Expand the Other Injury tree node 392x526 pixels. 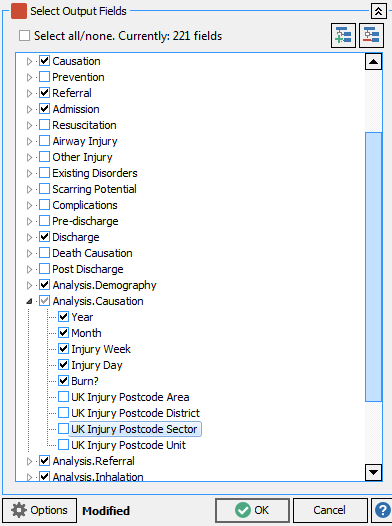pos(29,157)
